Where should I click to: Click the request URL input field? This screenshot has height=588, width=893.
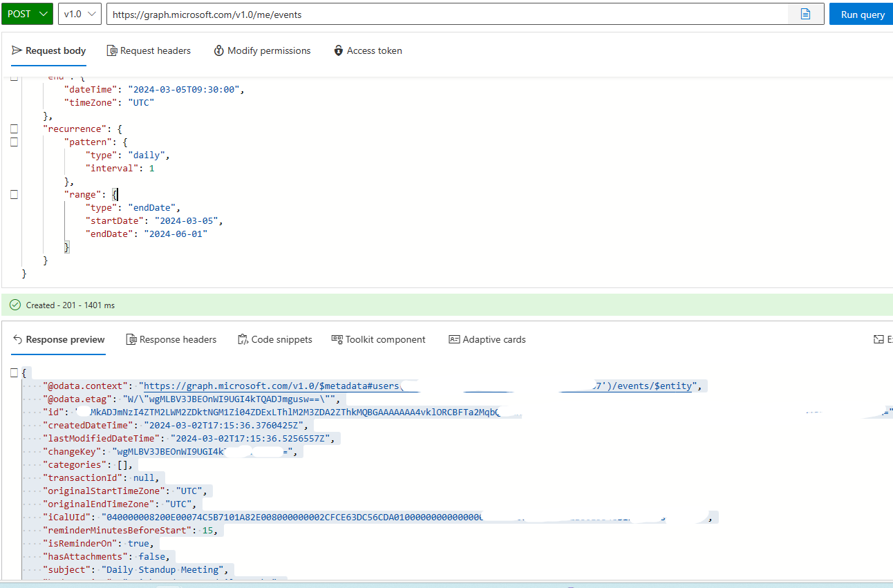[446, 14]
